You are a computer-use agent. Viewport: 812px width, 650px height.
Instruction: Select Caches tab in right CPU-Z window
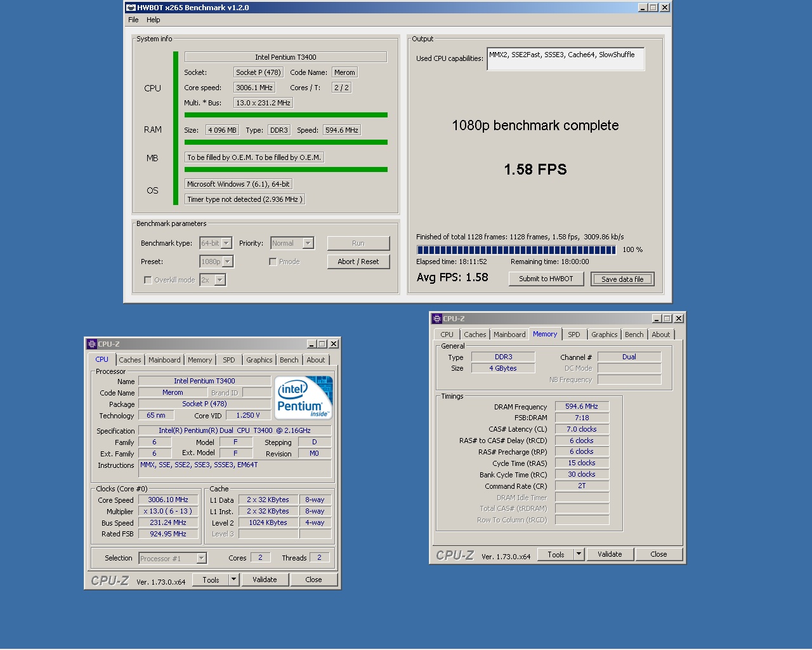[x=475, y=335]
